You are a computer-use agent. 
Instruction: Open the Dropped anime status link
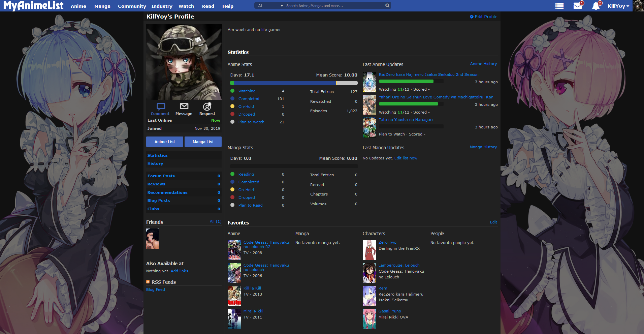click(247, 114)
